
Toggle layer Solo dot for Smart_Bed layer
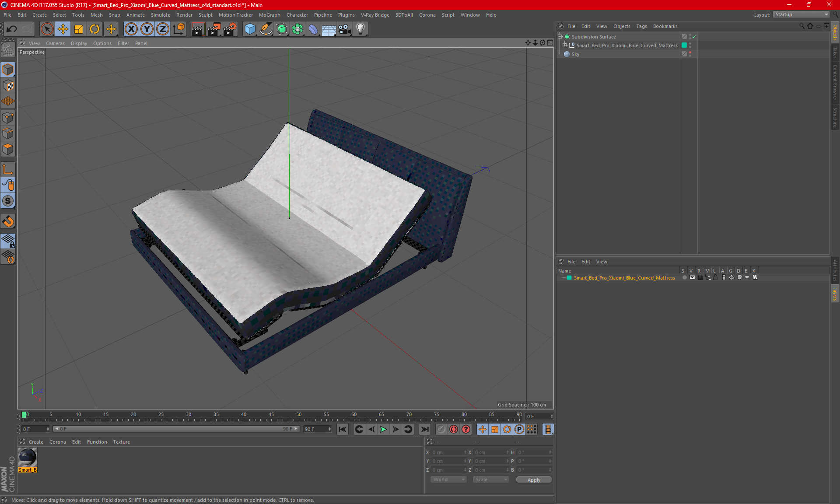[x=684, y=278]
